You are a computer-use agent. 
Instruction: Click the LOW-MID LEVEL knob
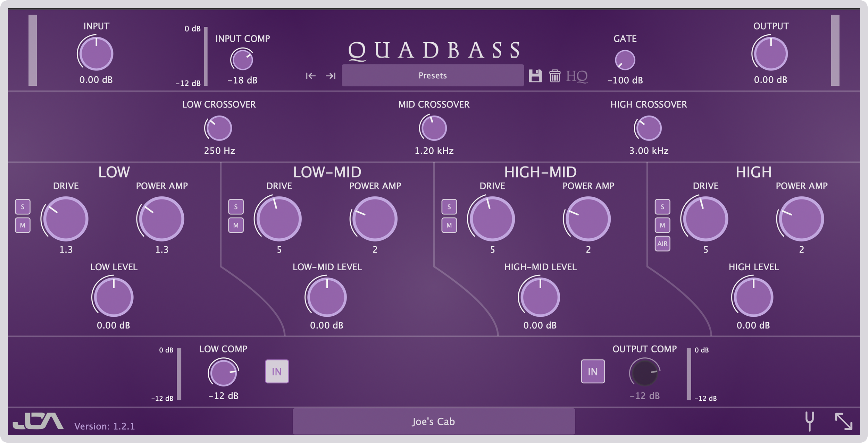[326, 297]
